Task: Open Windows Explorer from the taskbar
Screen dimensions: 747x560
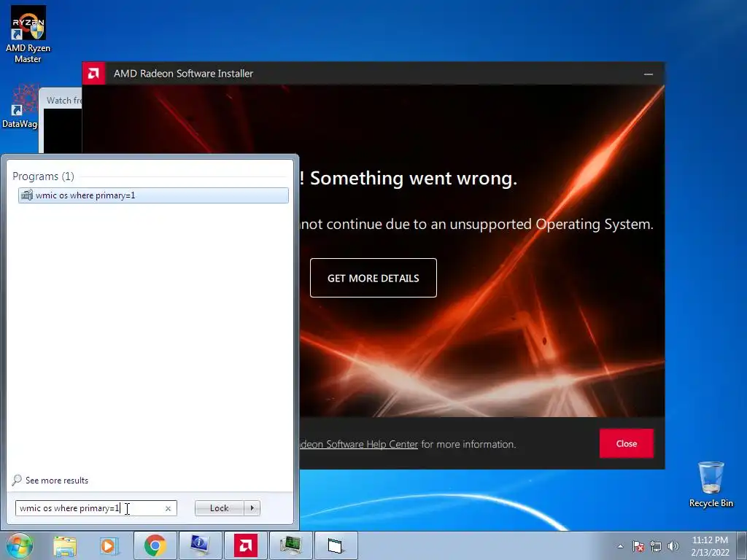Action: click(x=65, y=545)
